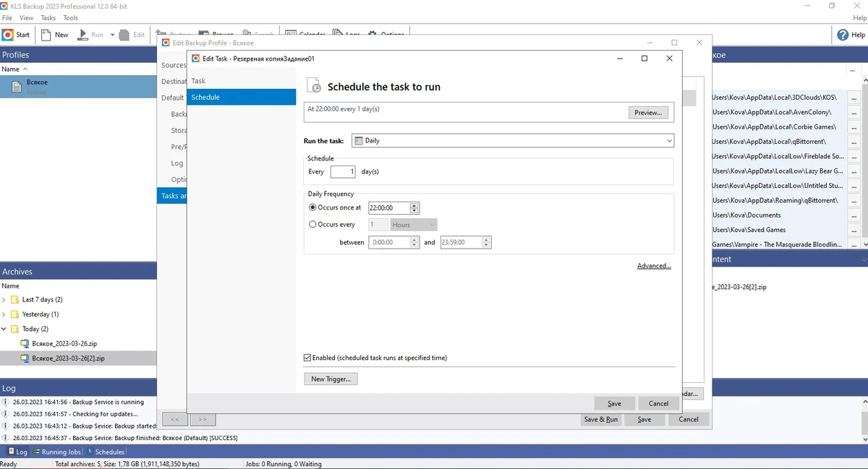This screenshot has width=868, height=469.
Task: Click Save in the Edit Task dialog
Action: click(614, 403)
